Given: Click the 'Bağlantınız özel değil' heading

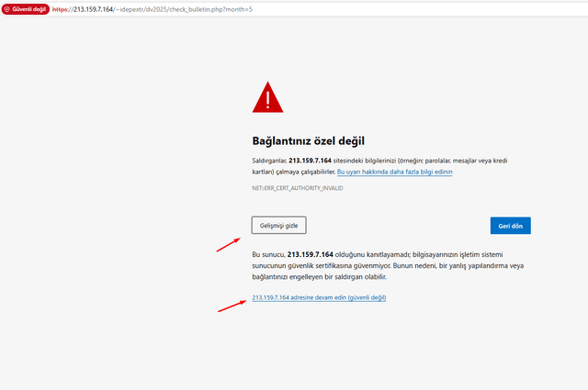Looking at the screenshot, I should (x=309, y=141).
